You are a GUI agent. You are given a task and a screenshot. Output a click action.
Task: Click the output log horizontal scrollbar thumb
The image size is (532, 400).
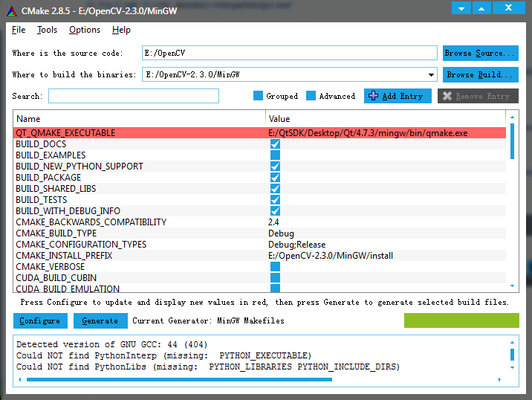click(x=179, y=380)
